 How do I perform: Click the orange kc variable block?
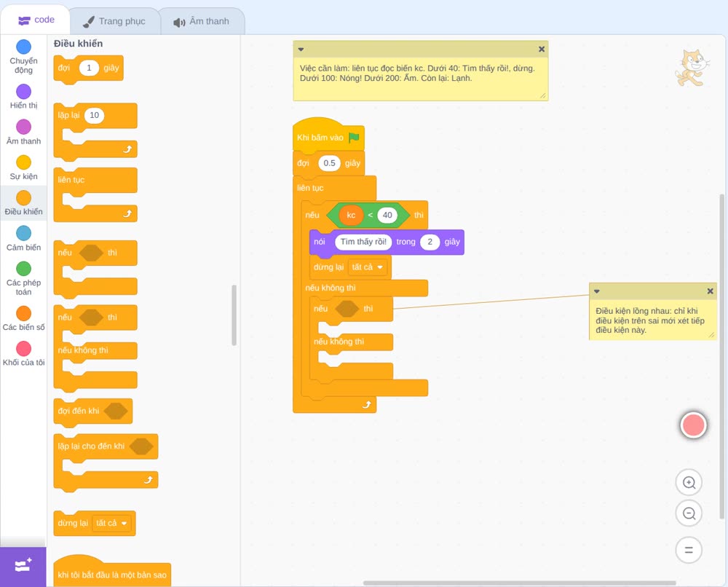(351, 215)
